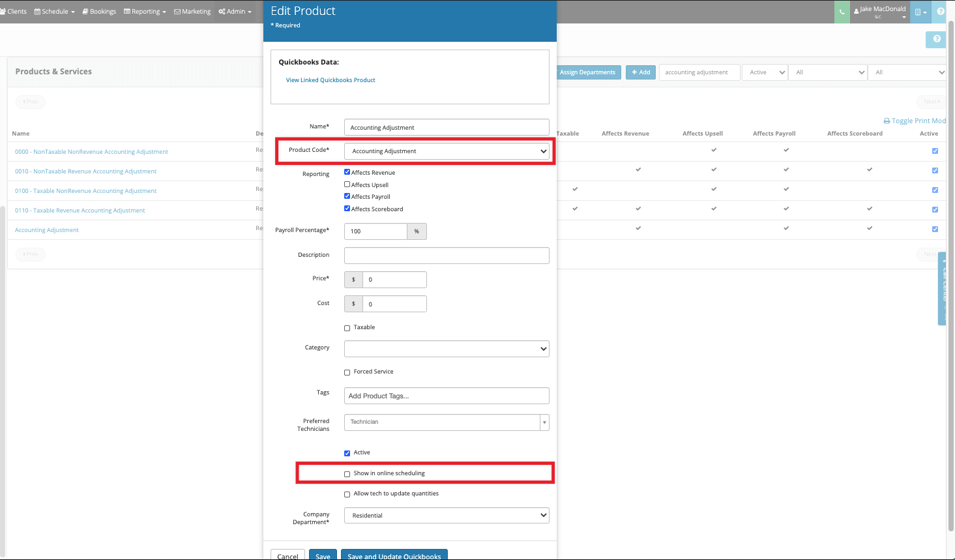
Task: Click the printer icon beside Toggle Print Mode
Action: [887, 121]
